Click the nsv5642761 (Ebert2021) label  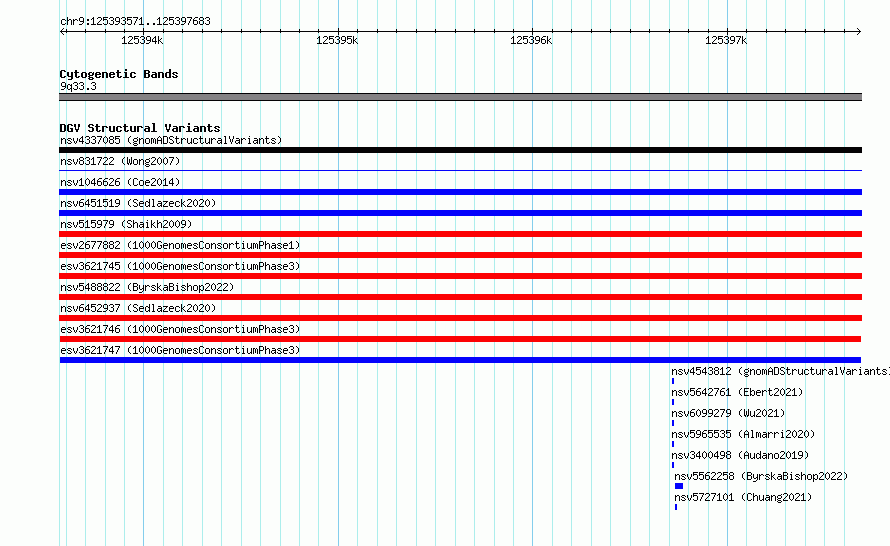tap(737, 392)
